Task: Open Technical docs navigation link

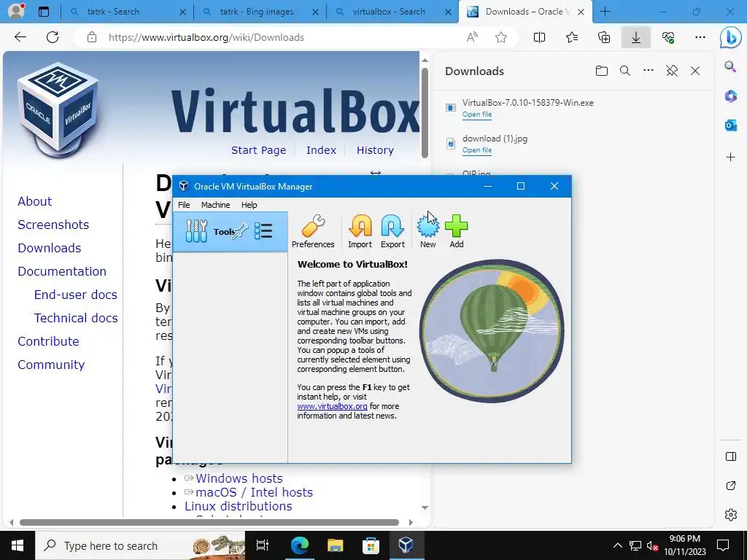Action: tap(76, 318)
